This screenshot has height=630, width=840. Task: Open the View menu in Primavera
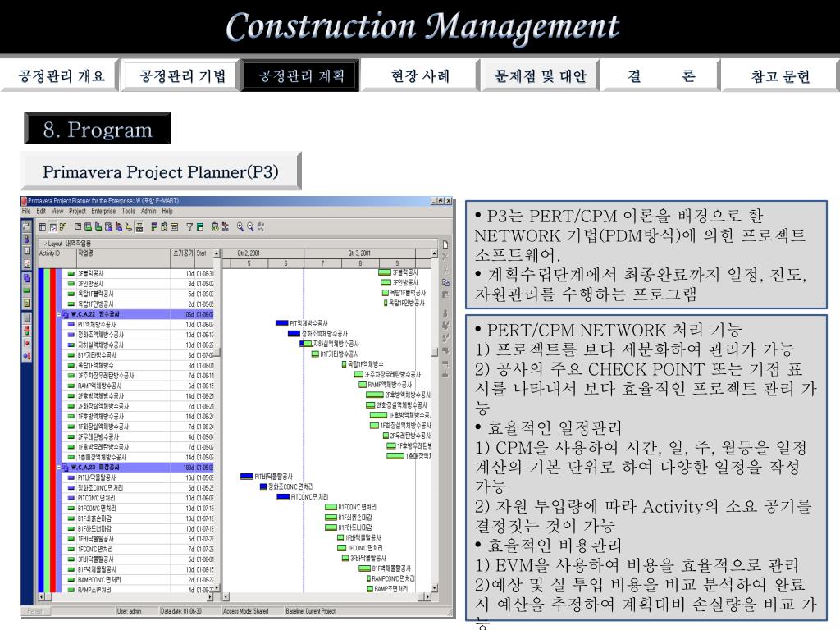(57, 211)
